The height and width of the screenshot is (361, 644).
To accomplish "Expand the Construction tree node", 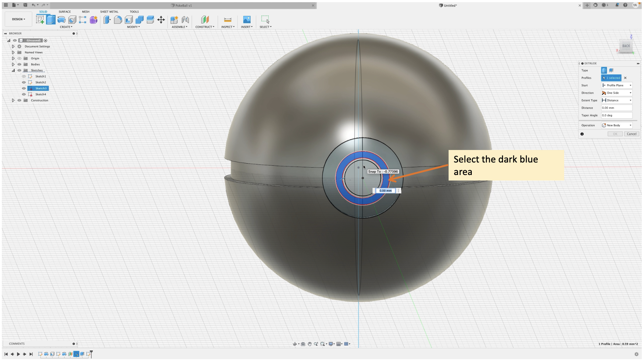I will pos(13,100).
